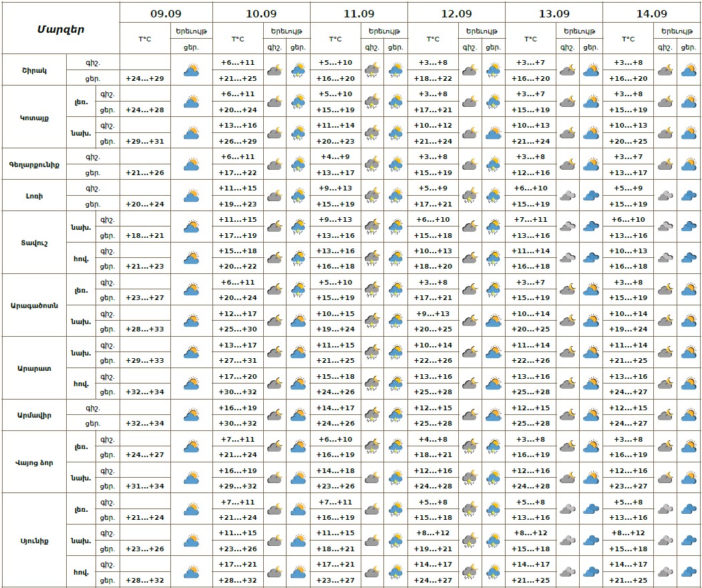Select the 09.09 date column header

click(x=166, y=13)
